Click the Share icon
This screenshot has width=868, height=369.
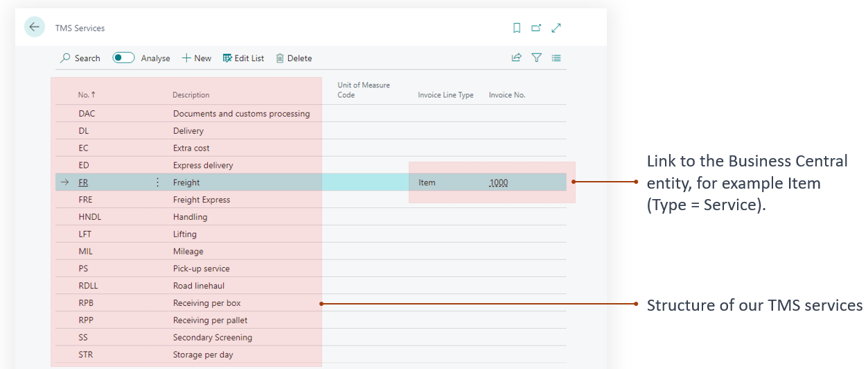point(516,58)
